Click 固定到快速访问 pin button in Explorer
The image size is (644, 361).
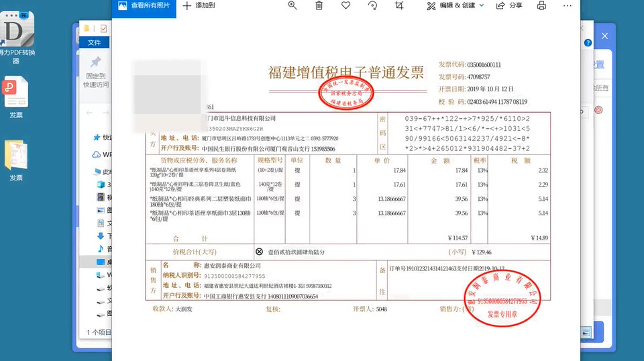tap(96, 72)
